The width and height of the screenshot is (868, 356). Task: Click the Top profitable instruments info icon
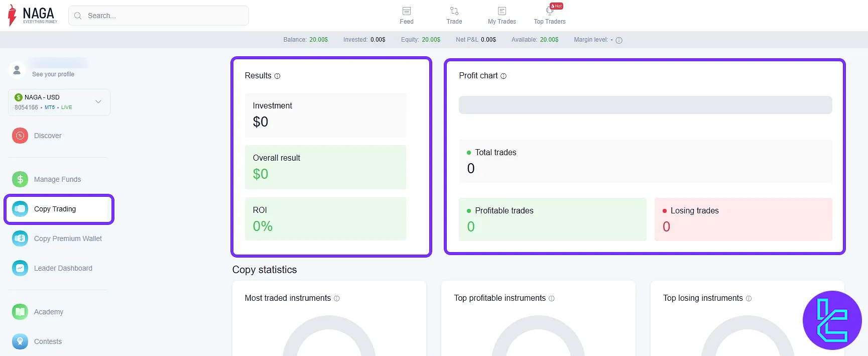pos(552,298)
